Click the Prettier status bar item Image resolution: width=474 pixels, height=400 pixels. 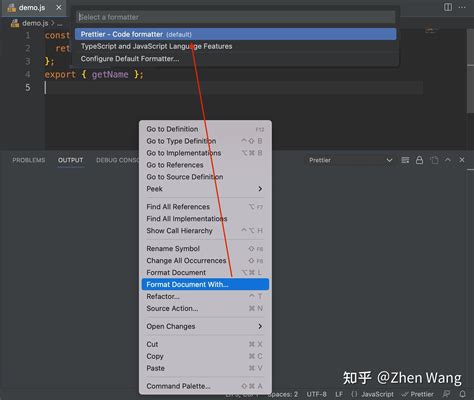click(417, 394)
